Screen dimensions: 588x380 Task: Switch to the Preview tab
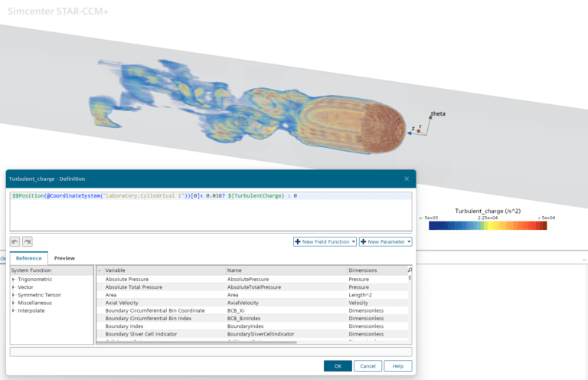(64, 258)
